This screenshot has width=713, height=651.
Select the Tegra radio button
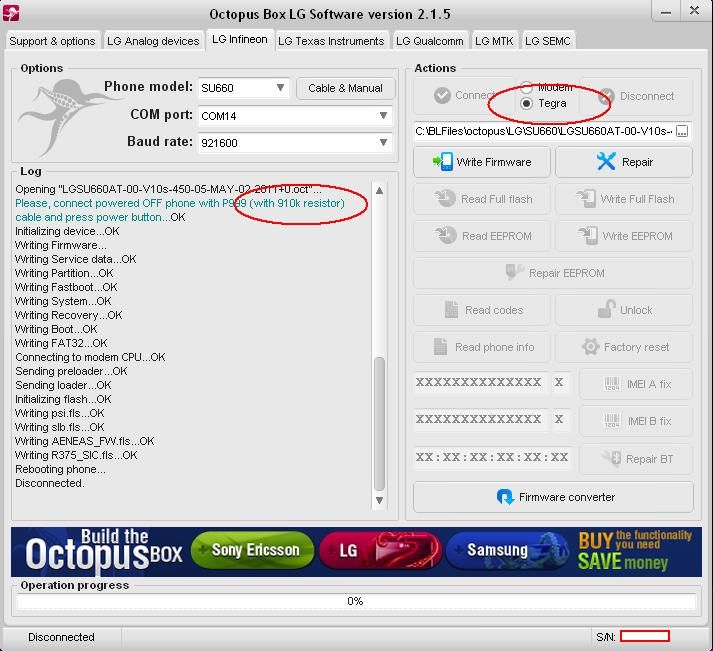(527, 103)
